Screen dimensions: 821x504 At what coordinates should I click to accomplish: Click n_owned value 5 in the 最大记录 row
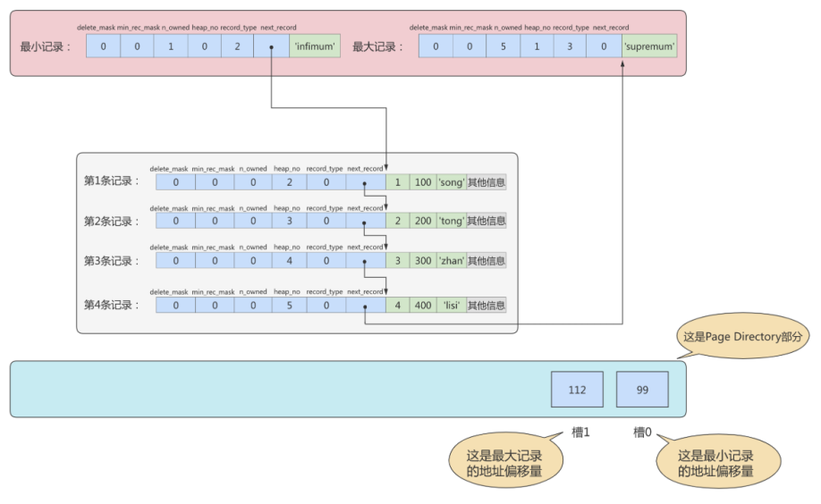point(503,46)
